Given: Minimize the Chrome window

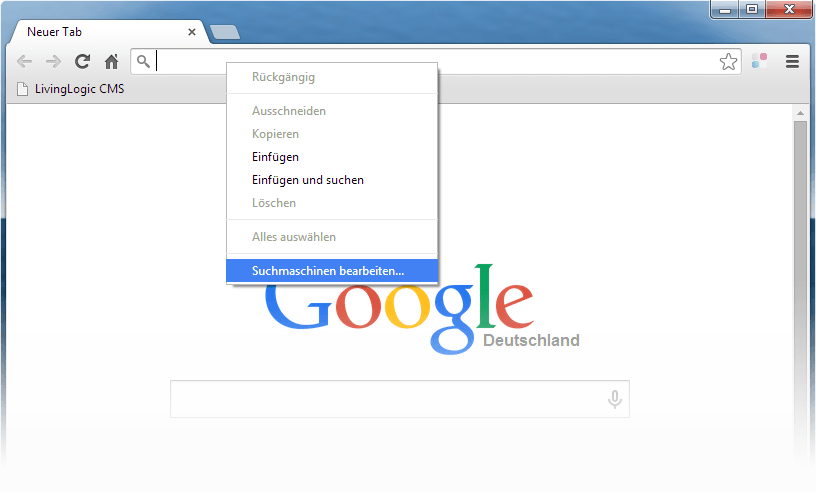Looking at the screenshot, I should coord(725,9).
